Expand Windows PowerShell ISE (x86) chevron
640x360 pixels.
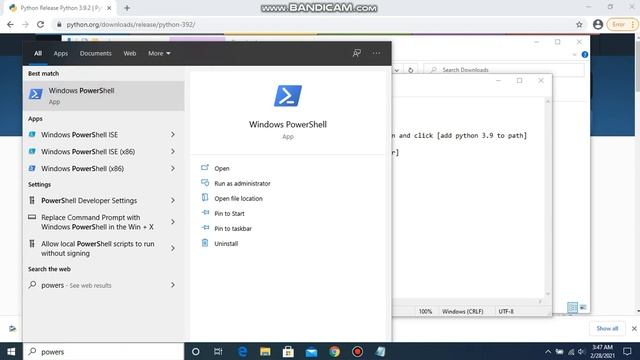point(173,151)
